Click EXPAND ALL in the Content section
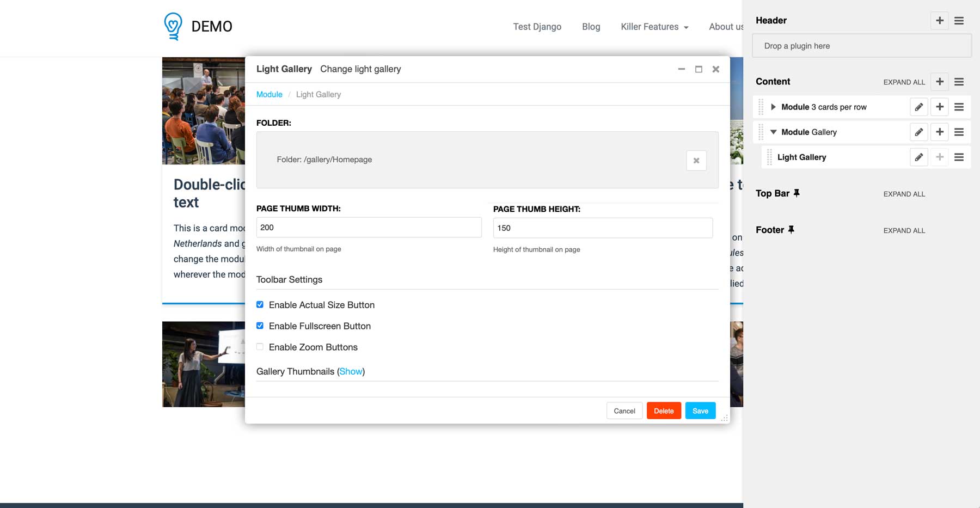Screen dimensions: 980x508 [x=904, y=82]
